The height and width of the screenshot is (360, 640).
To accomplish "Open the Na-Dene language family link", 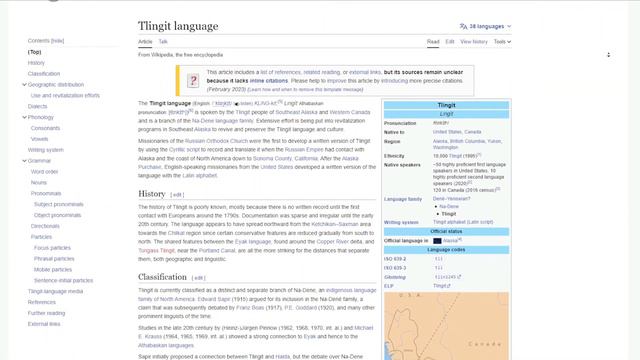I will pyautogui.click(x=223, y=121).
